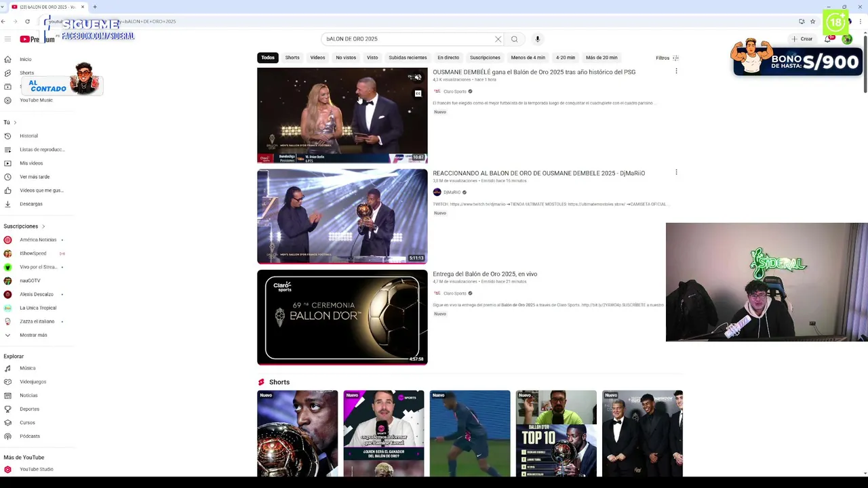This screenshot has height=488, width=868.
Task: Filter by Suscripciones chip
Action: 485,58
